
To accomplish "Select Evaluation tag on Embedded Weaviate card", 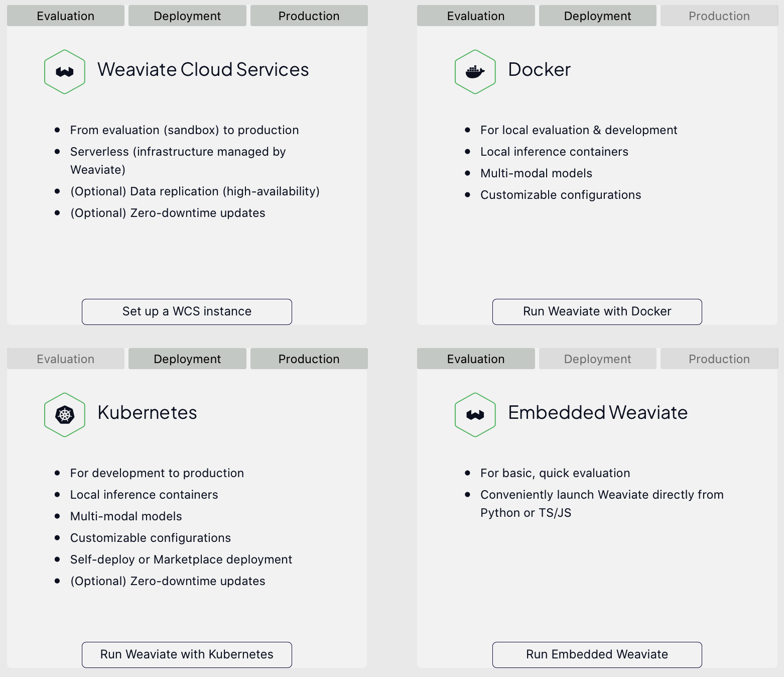I will coord(476,359).
